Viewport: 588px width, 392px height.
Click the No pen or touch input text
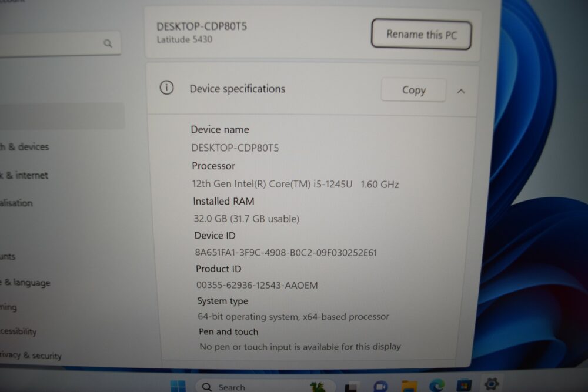300,346
